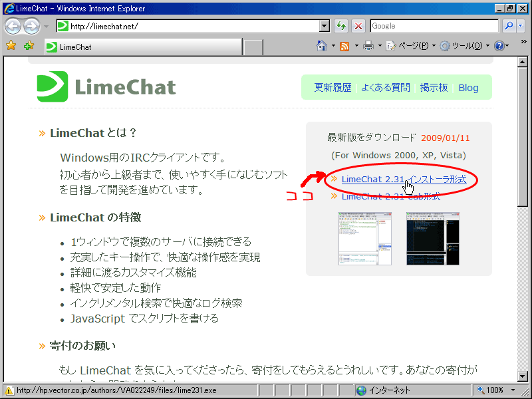
Task: Click the LimeChat とは？ heading
Action: pyautogui.click(x=93, y=132)
